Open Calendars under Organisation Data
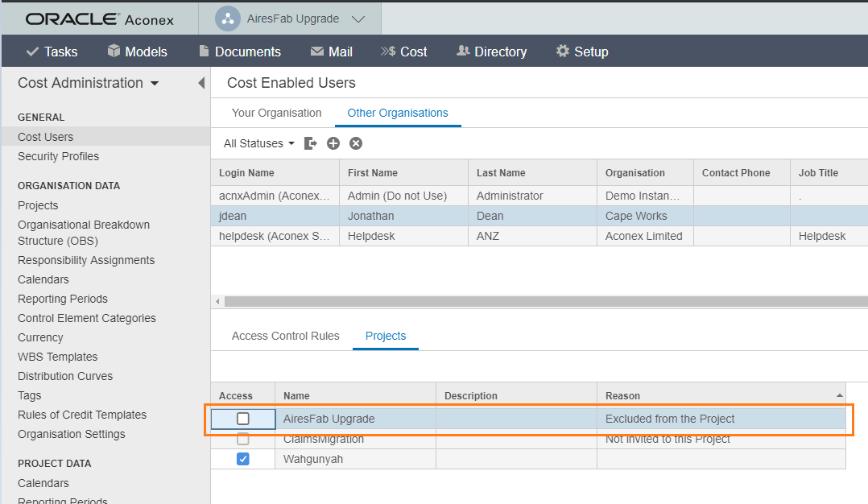868x504 pixels. point(43,279)
